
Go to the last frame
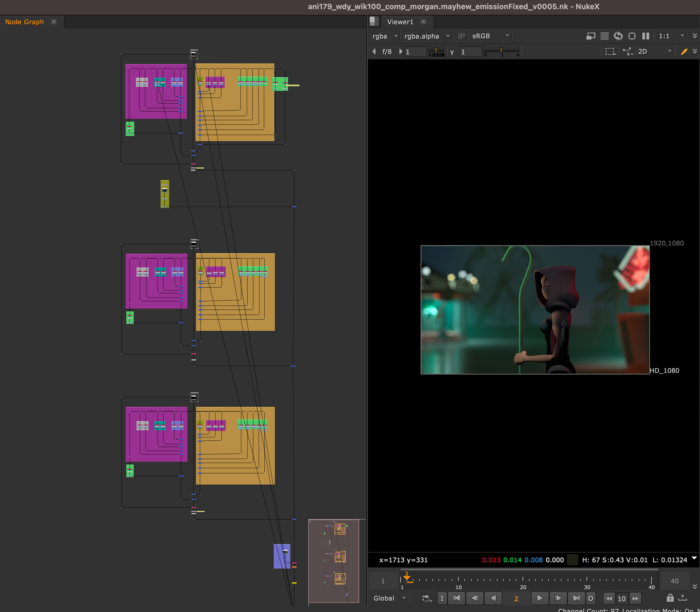(x=576, y=598)
